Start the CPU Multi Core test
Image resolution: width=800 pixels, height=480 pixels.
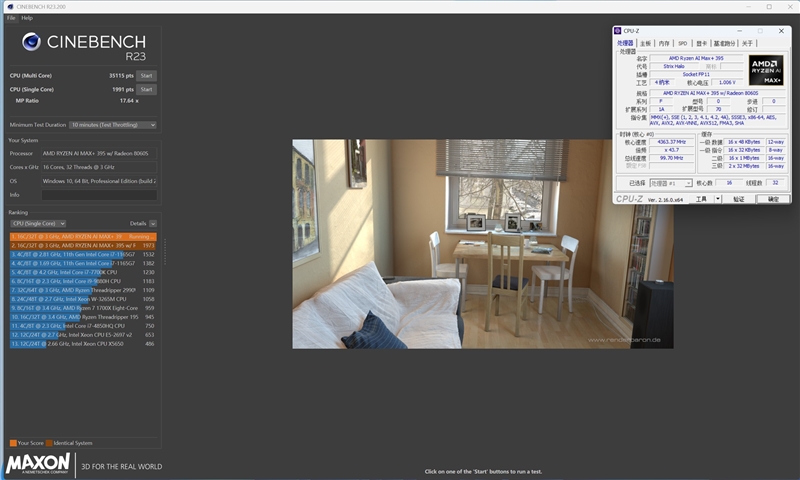pyautogui.click(x=146, y=75)
